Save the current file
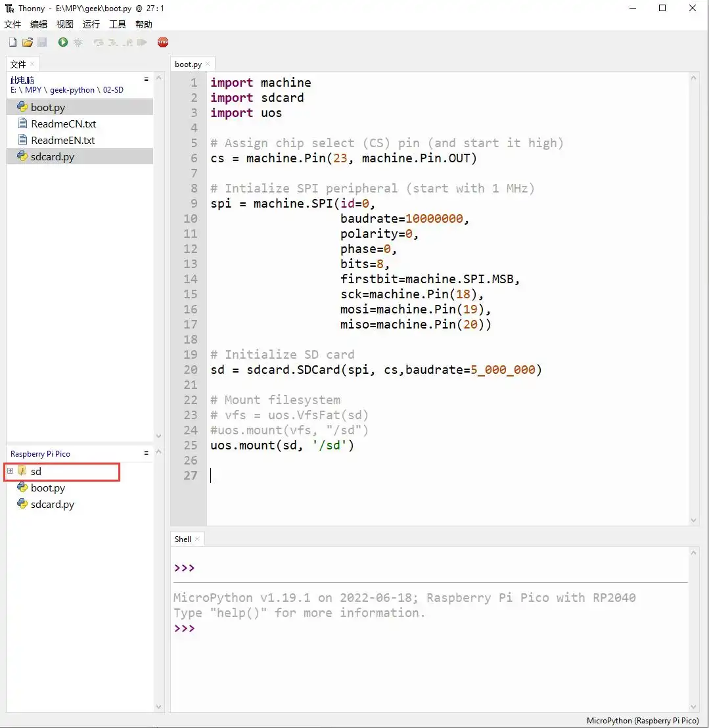The width and height of the screenshot is (709, 728). click(42, 42)
